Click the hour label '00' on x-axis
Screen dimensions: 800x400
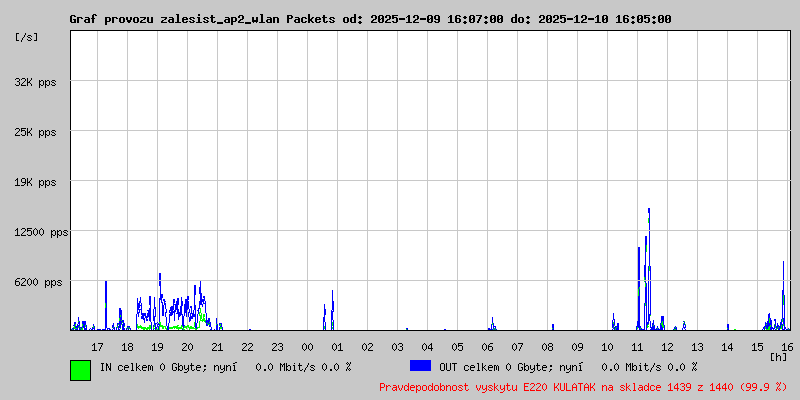(x=307, y=347)
